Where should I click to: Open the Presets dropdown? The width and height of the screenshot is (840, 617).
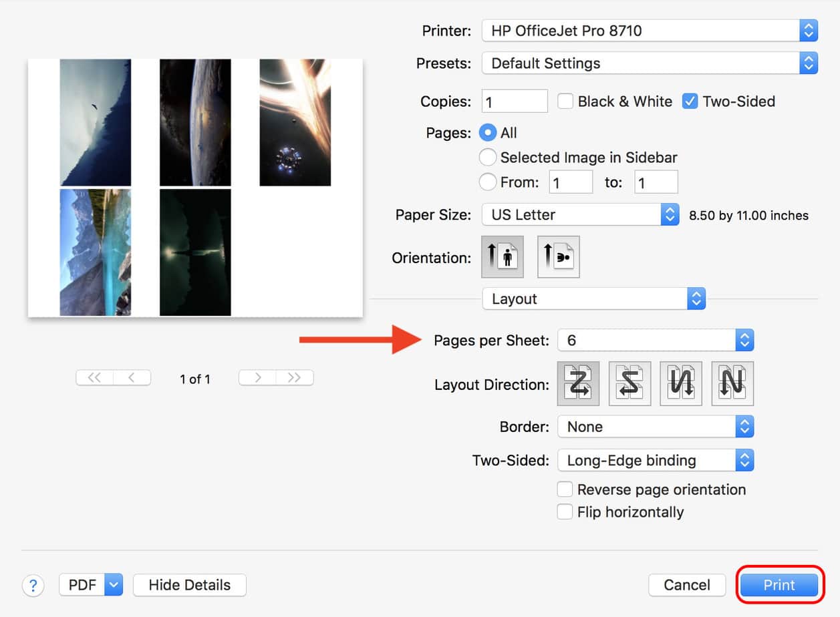(x=650, y=63)
